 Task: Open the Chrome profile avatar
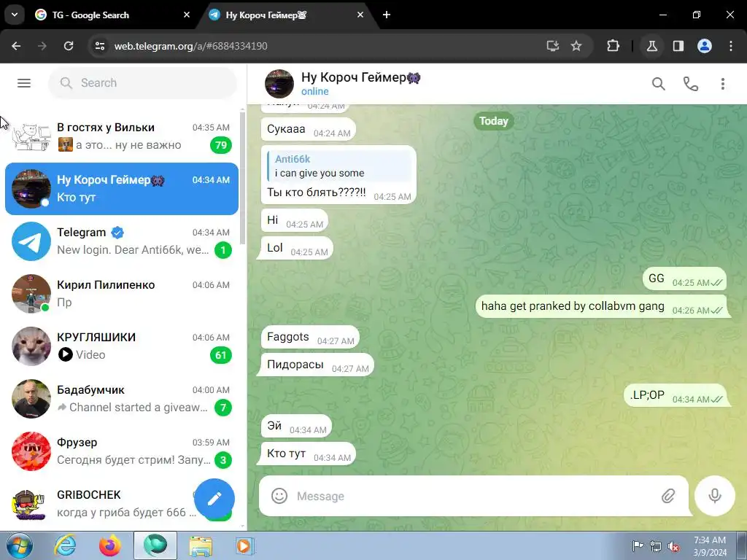click(x=705, y=46)
